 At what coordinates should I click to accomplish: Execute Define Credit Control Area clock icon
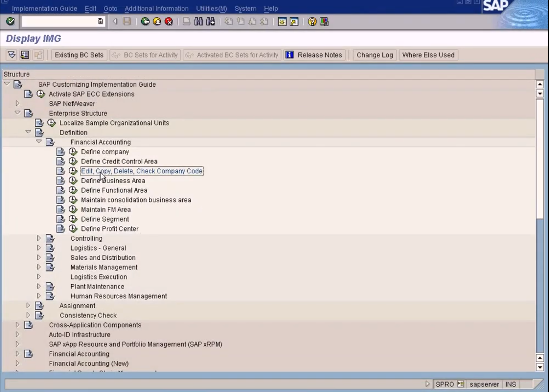[x=73, y=161]
